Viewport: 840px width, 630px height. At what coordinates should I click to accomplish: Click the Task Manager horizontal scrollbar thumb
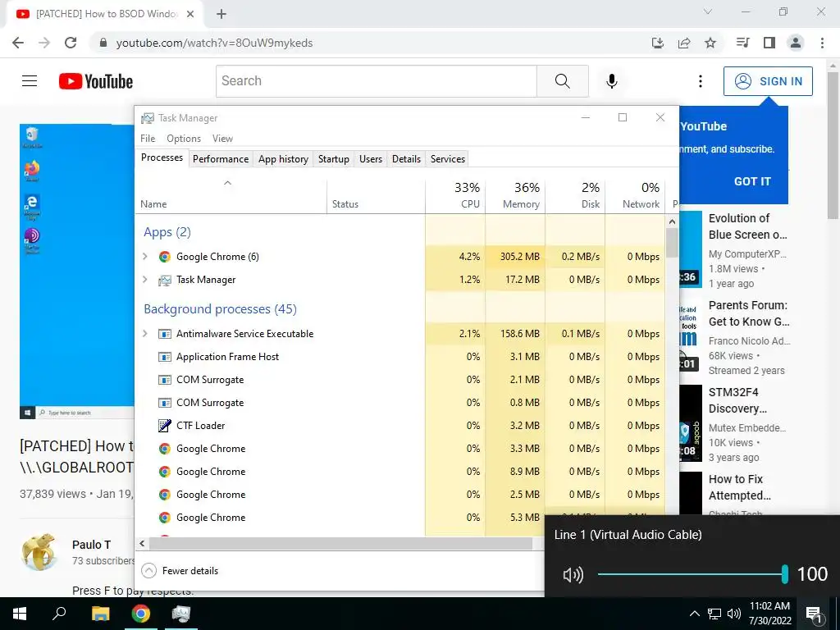(340, 543)
